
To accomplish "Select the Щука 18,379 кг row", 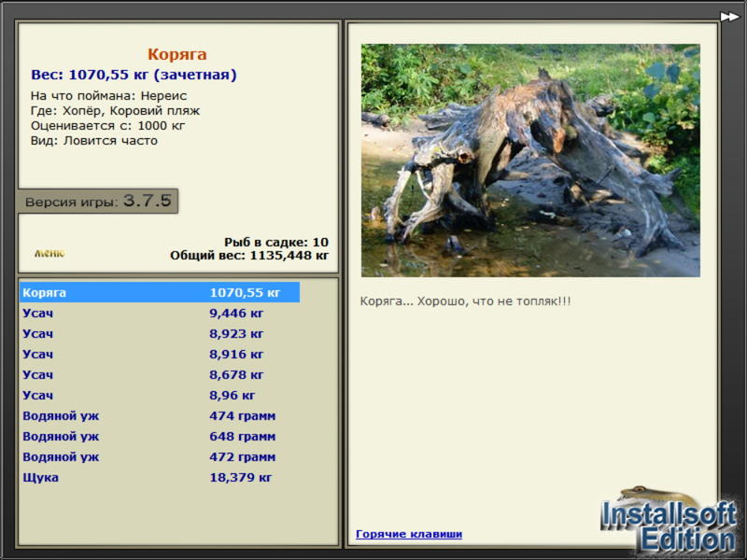I will (x=160, y=477).
